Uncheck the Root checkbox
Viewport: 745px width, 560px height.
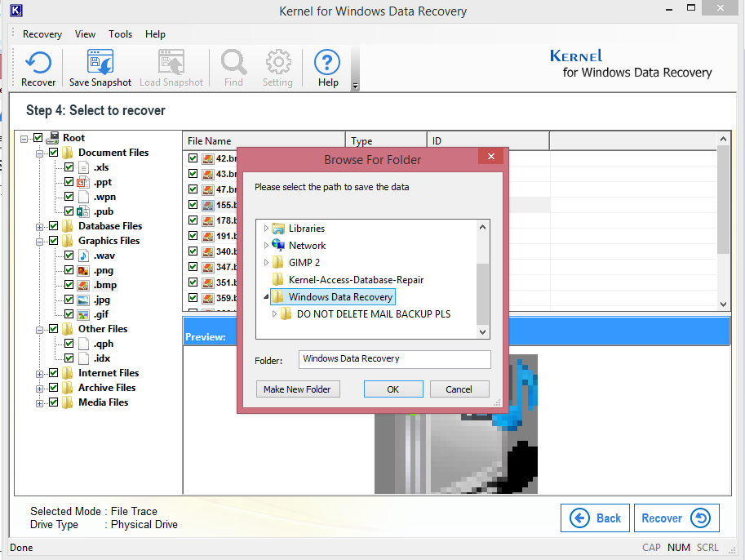[x=38, y=138]
